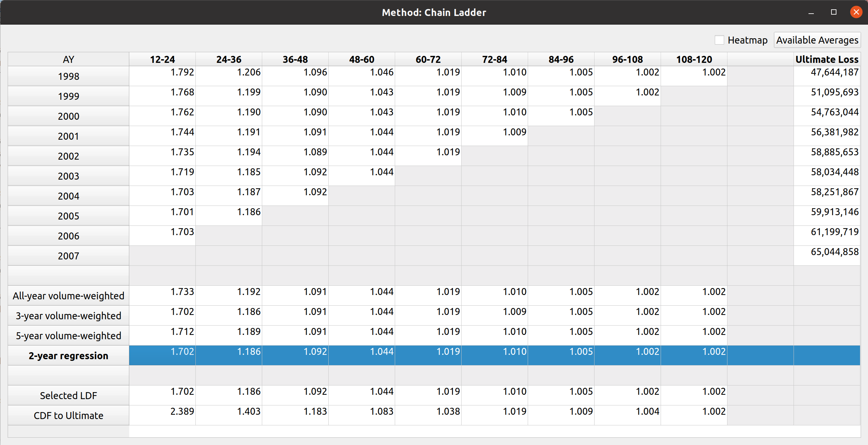Click the Selected LDF row header
The image size is (868, 445).
coord(68,395)
